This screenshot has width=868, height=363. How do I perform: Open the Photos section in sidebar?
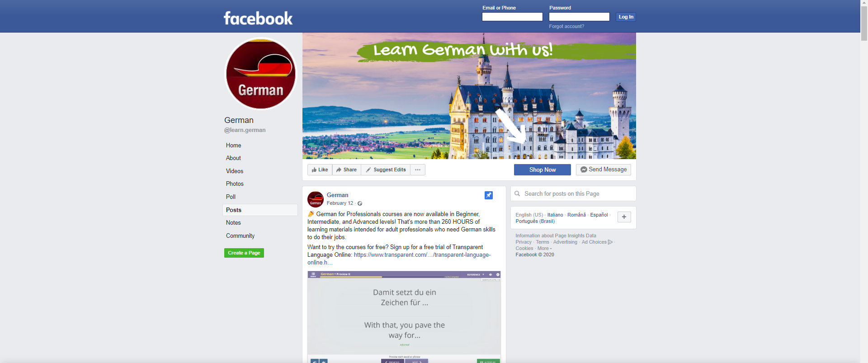(x=235, y=184)
